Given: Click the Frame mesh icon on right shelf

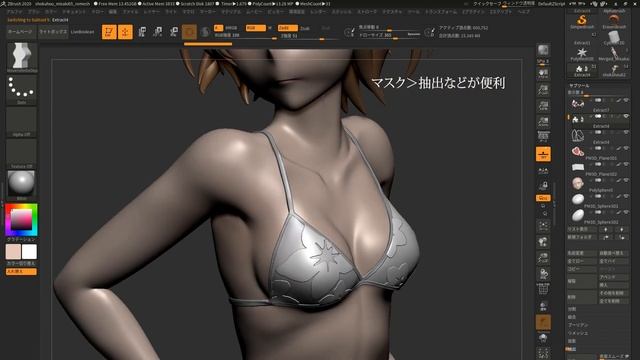Looking at the screenshot, I should click(x=543, y=226).
